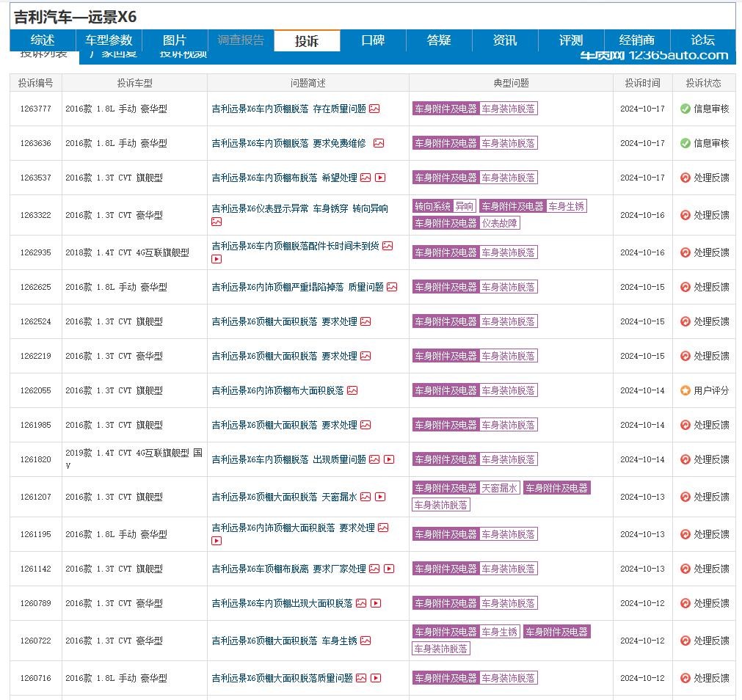Click image icon for complaint 1260789
Viewport: 742px width, 700px height.
[x=361, y=604]
